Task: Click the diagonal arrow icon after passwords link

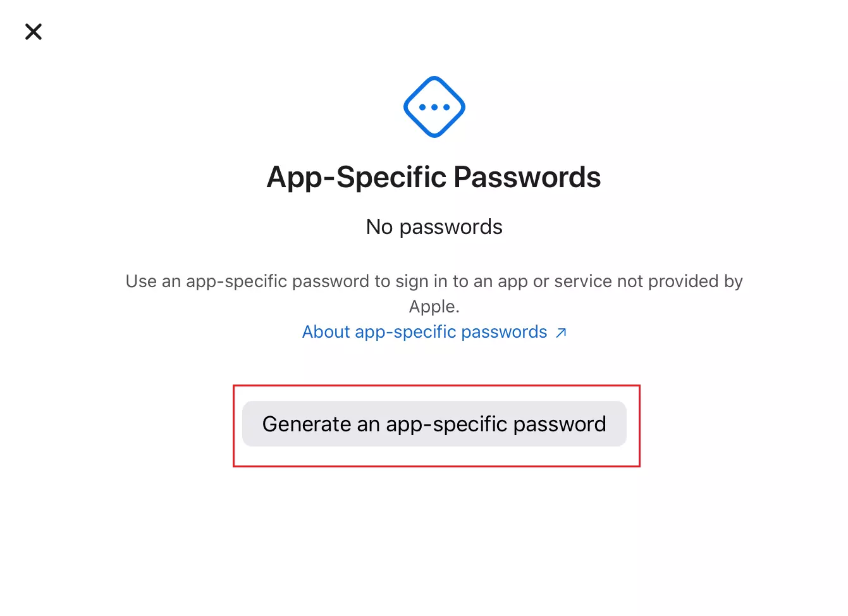Action: [x=561, y=333]
